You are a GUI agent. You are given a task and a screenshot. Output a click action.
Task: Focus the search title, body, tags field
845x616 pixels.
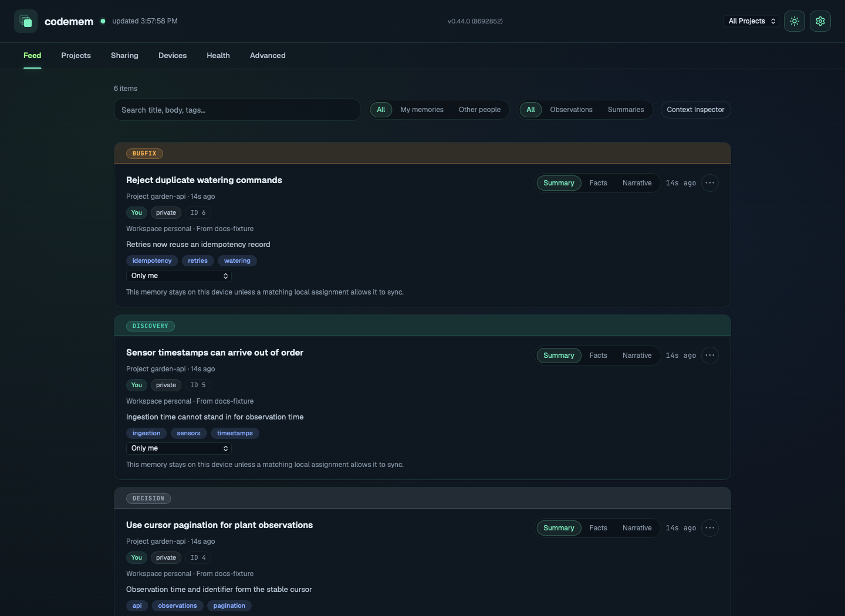click(x=237, y=110)
